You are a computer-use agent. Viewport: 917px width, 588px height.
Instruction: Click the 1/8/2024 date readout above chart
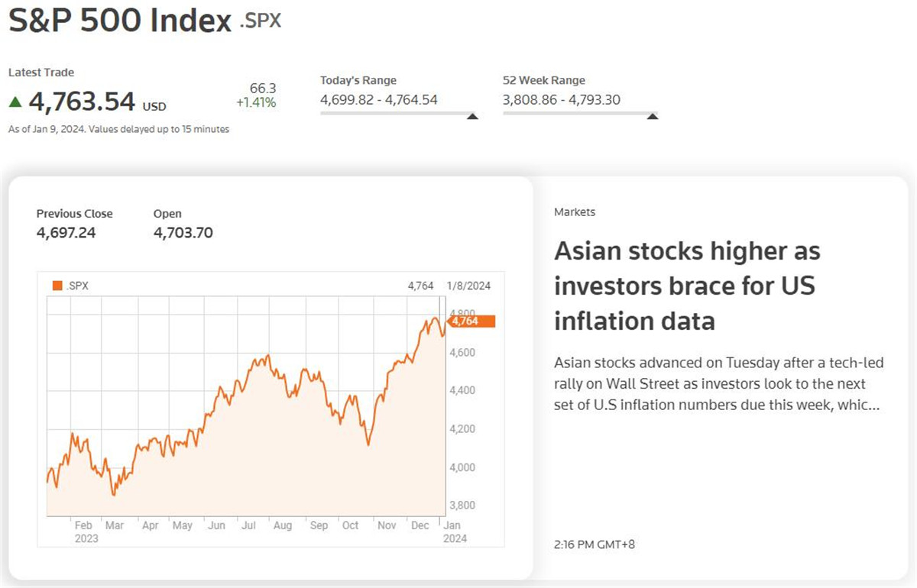[469, 286]
